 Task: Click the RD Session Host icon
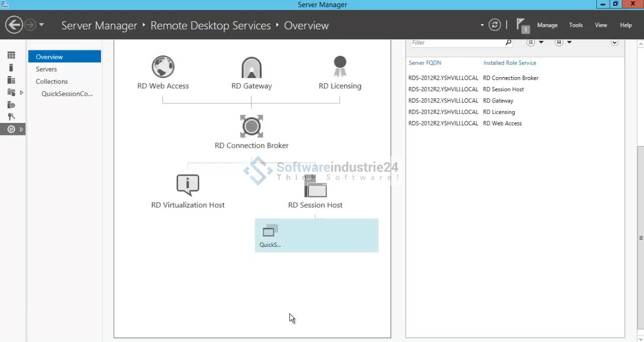click(315, 187)
